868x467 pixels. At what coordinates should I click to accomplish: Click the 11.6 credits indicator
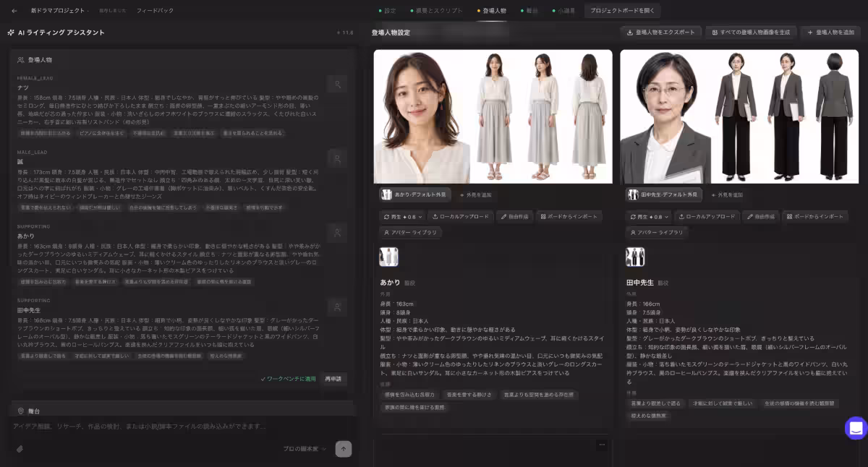(345, 33)
